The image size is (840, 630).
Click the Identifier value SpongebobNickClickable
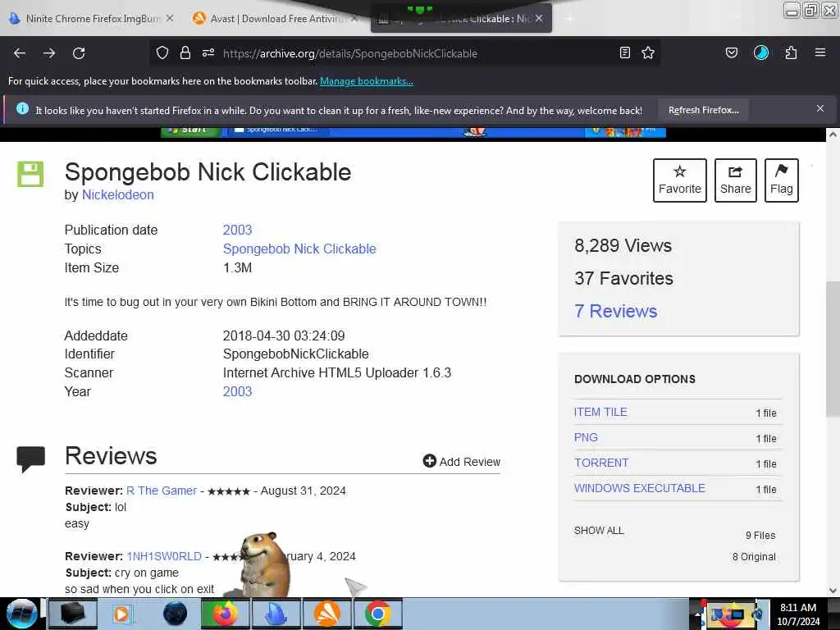tap(295, 354)
